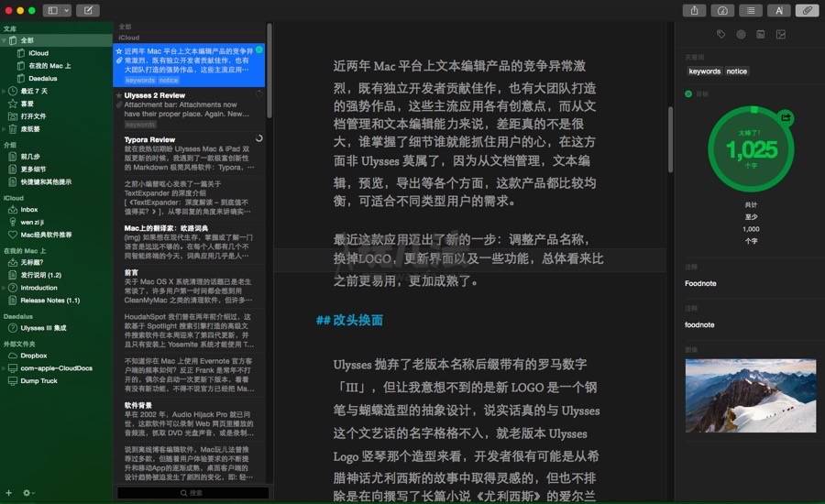This screenshot has width=825, height=504.
Task: Expand the Introduction group triangle
Action: [x=5, y=288]
